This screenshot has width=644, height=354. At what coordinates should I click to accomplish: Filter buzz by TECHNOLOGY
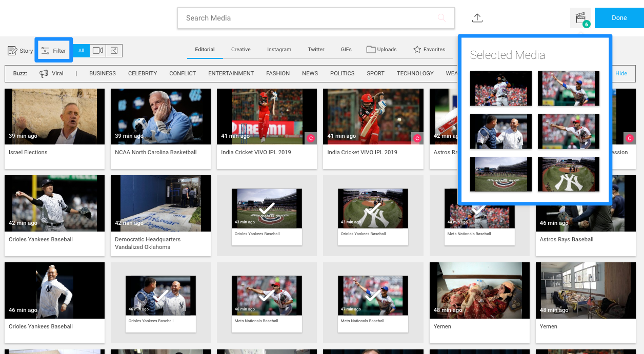coord(415,73)
